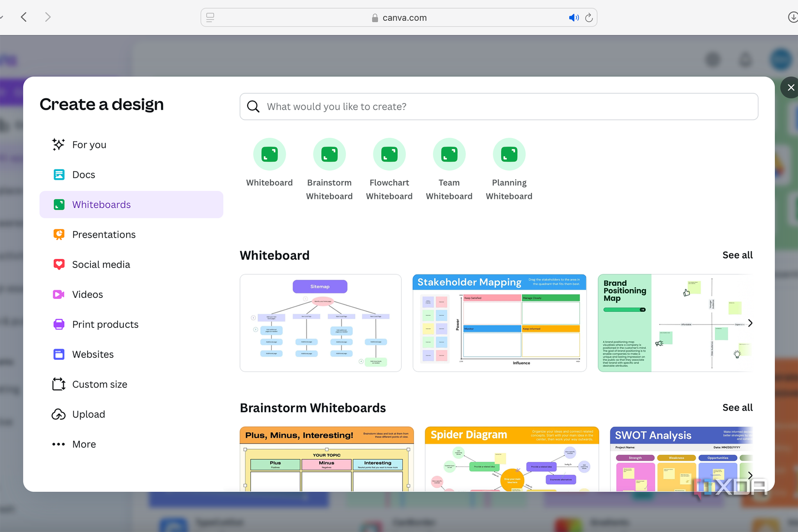
Task: Select the Whiteboards category
Action: pyautogui.click(x=131, y=205)
